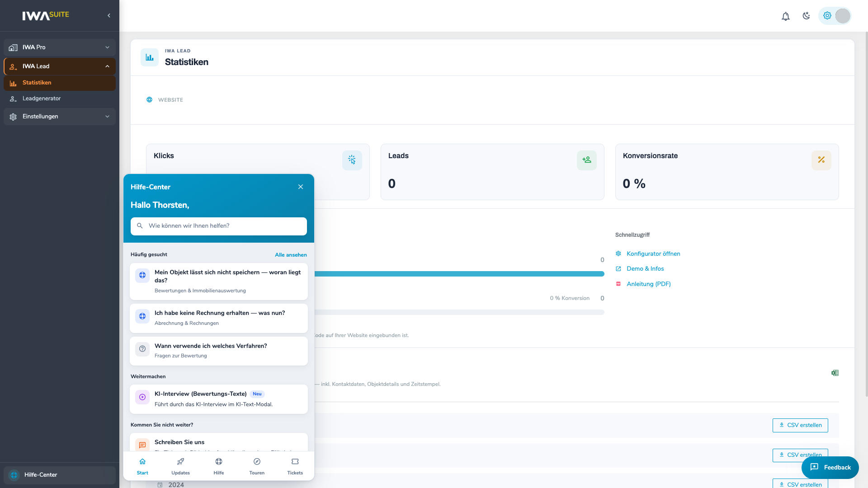Toggle dark mode moon icon
Viewport: 868px width, 488px height.
(806, 16)
